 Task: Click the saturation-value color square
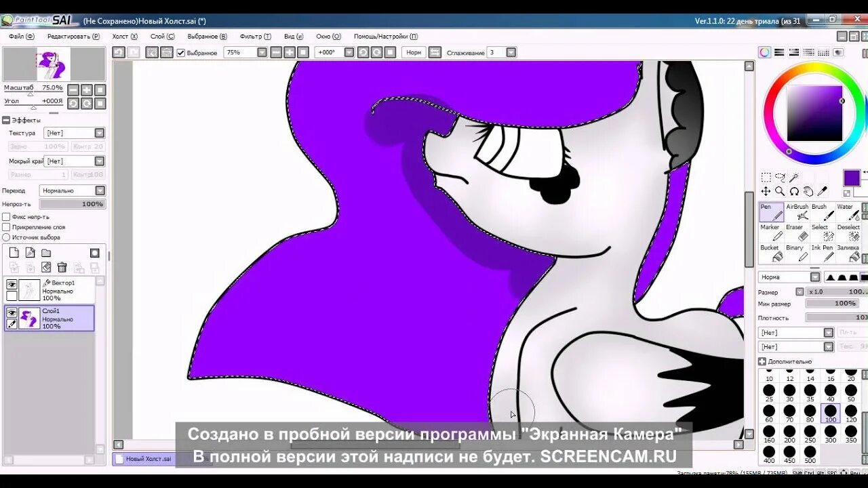point(814,113)
